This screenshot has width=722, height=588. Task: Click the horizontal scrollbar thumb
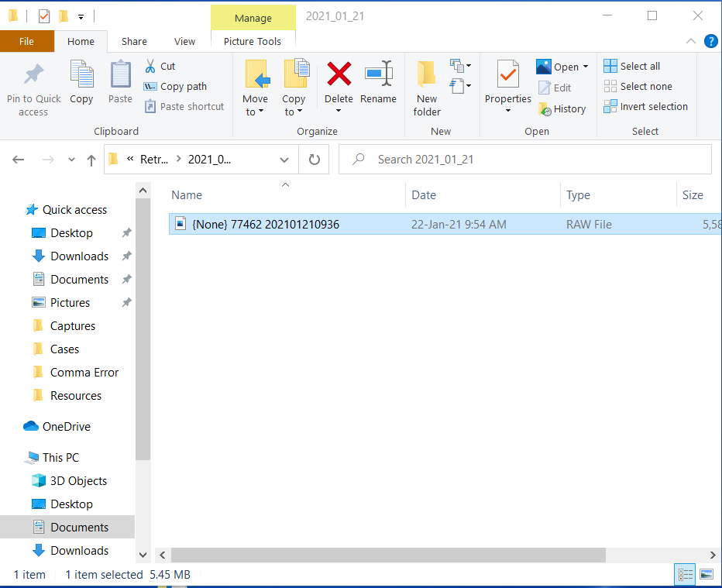click(388, 555)
